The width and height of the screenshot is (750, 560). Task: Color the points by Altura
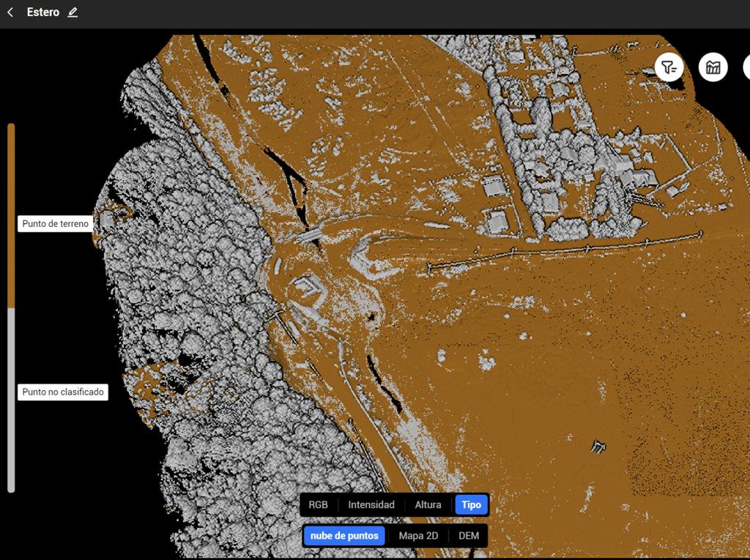(x=427, y=504)
